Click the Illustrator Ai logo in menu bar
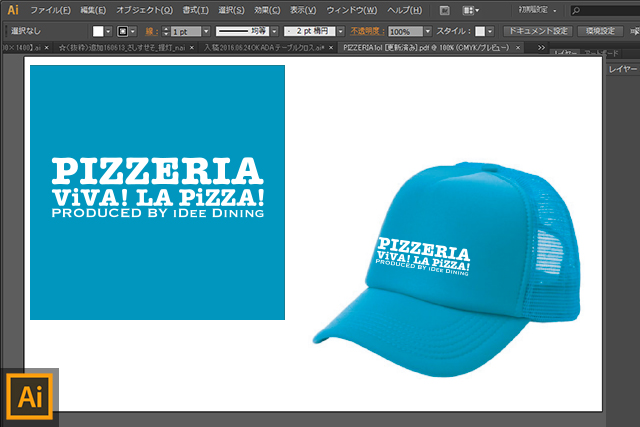This screenshot has width=640, height=427. click(x=13, y=10)
